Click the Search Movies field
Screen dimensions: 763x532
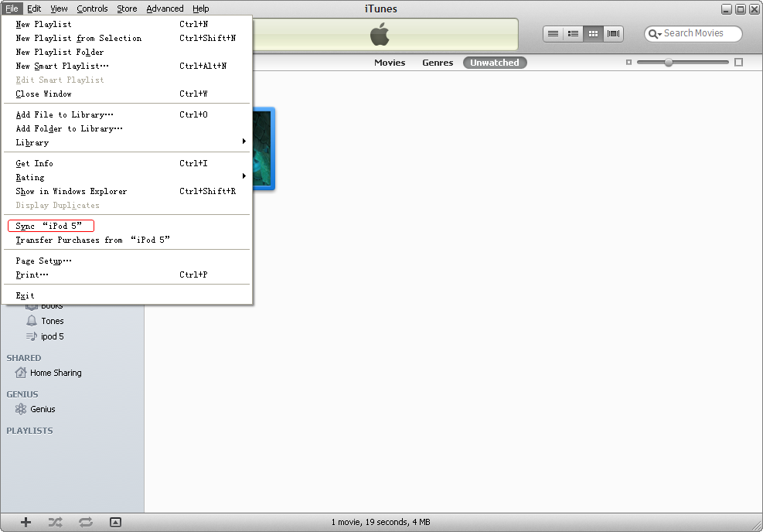[693, 33]
